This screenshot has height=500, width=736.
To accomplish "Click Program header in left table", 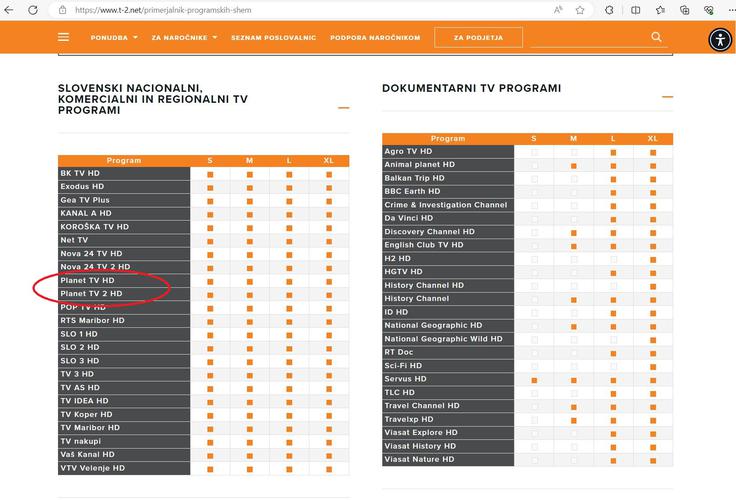I will tap(124, 161).
